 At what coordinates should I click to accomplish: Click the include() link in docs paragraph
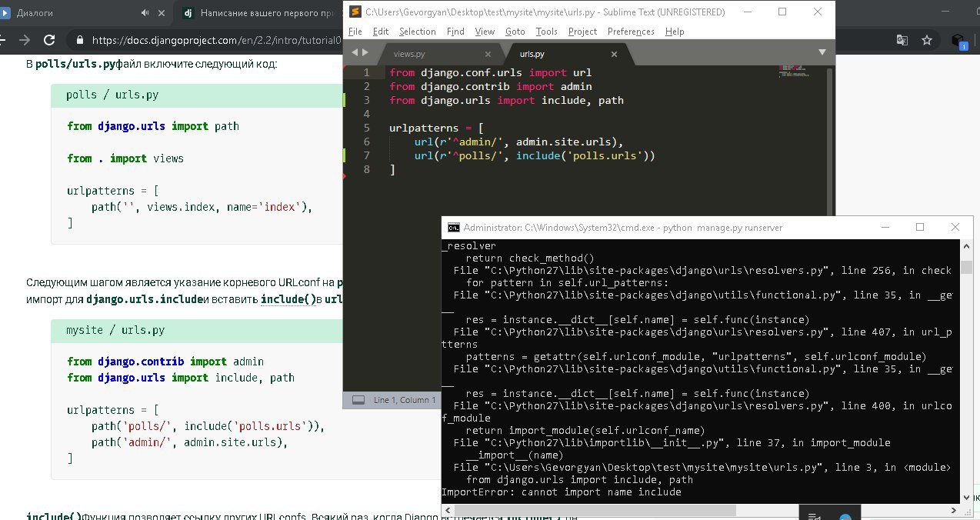pos(288,298)
